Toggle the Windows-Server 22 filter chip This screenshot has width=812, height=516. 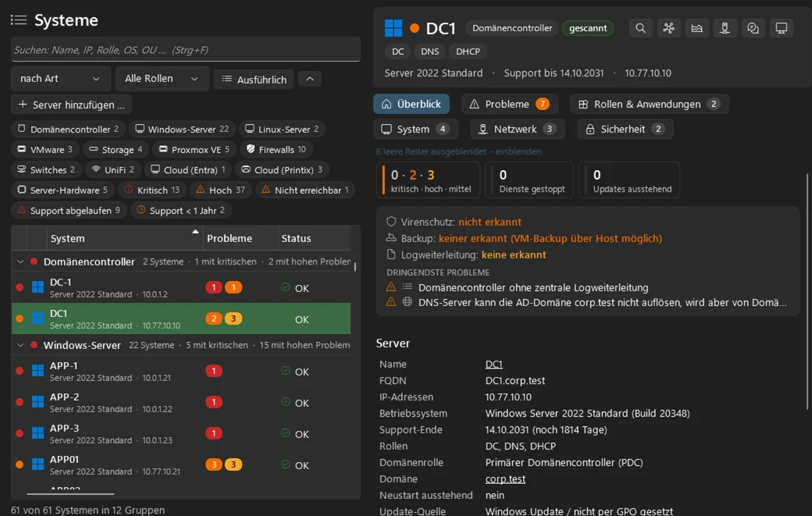pos(182,129)
